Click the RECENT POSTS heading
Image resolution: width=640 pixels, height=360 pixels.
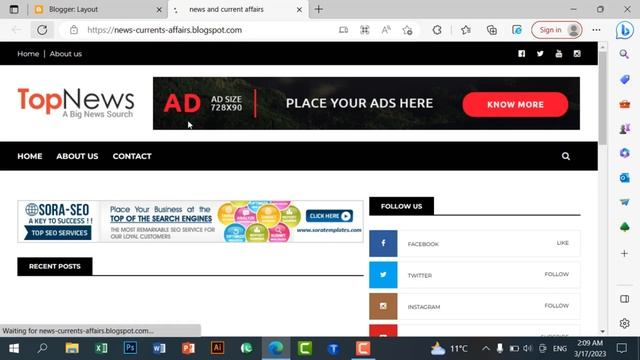(x=55, y=266)
